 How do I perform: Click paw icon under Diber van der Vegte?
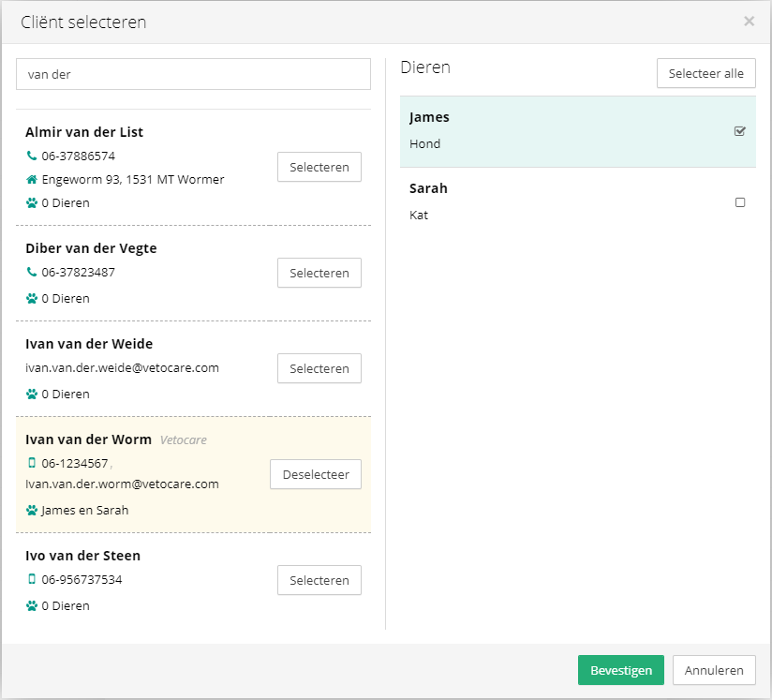32,299
